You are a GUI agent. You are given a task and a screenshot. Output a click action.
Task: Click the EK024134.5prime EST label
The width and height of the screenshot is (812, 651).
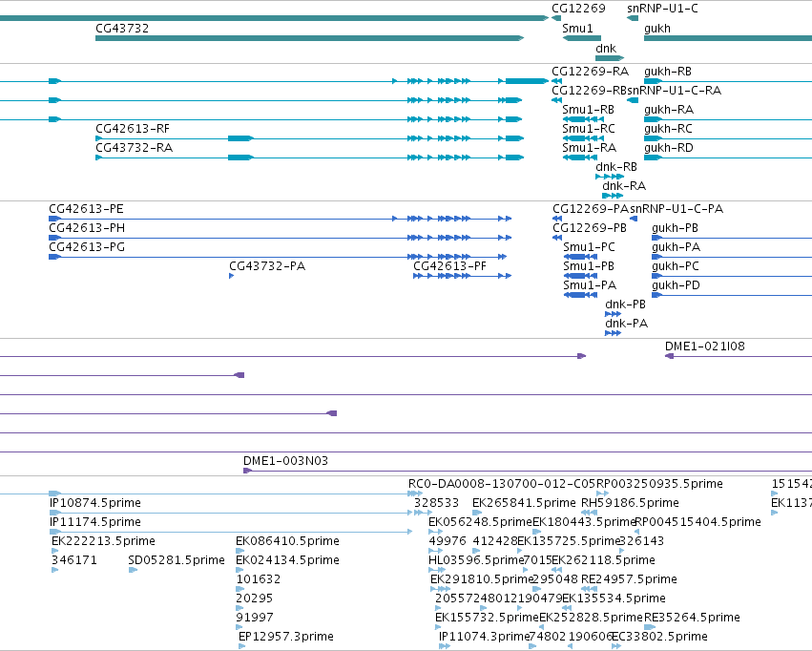click(x=287, y=561)
